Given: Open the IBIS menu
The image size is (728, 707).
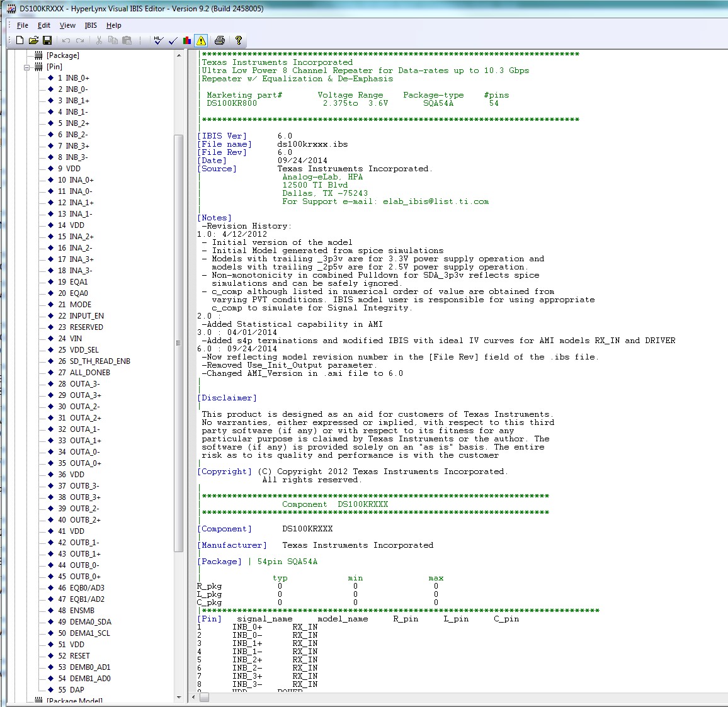Looking at the screenshot, I should (91, 26).
